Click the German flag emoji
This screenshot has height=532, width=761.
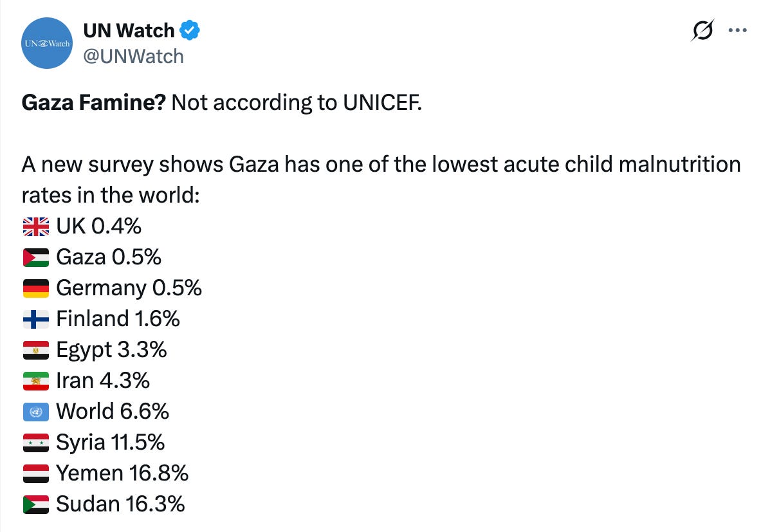[36, 288]
